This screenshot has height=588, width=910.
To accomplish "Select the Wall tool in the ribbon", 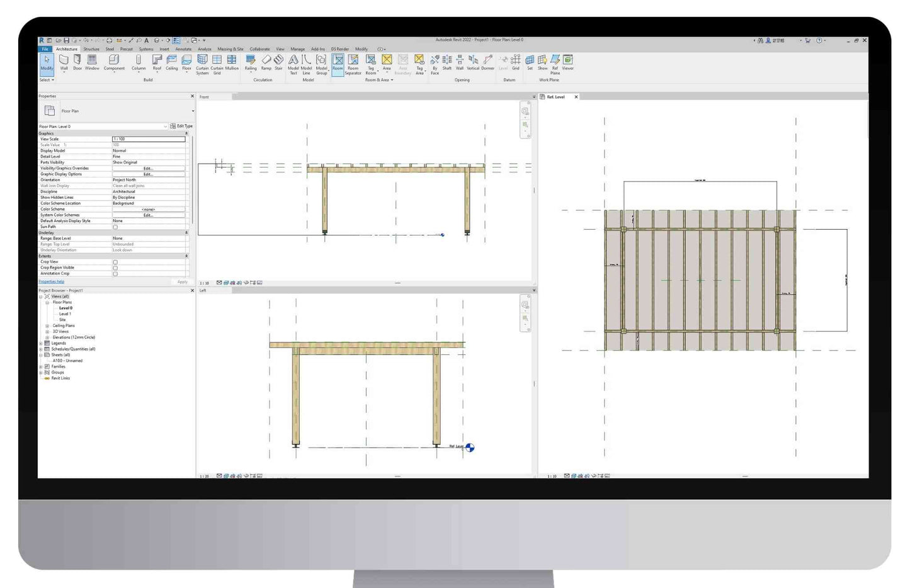I will [64, 62].
